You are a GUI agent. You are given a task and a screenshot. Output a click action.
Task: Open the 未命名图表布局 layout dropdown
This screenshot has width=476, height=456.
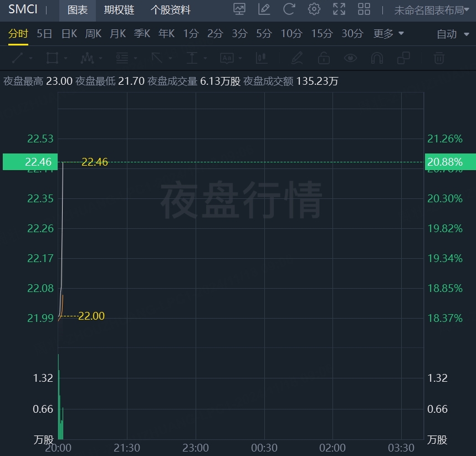431,11
